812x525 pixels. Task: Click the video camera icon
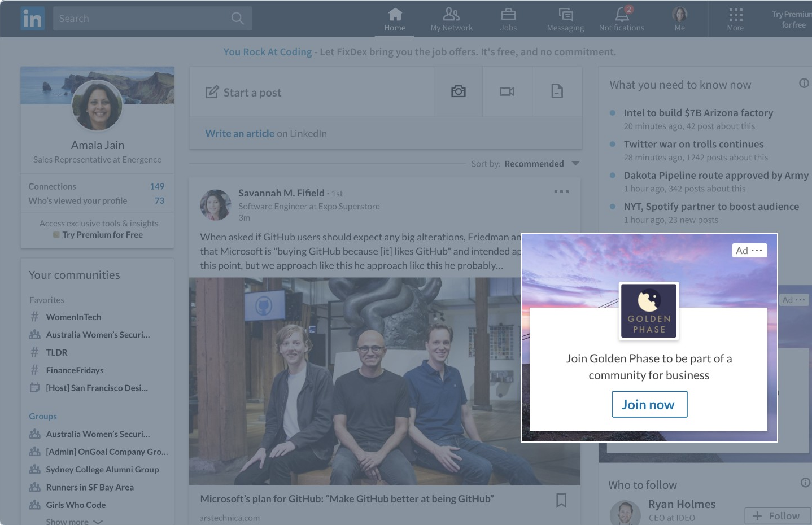click(507, 91)
